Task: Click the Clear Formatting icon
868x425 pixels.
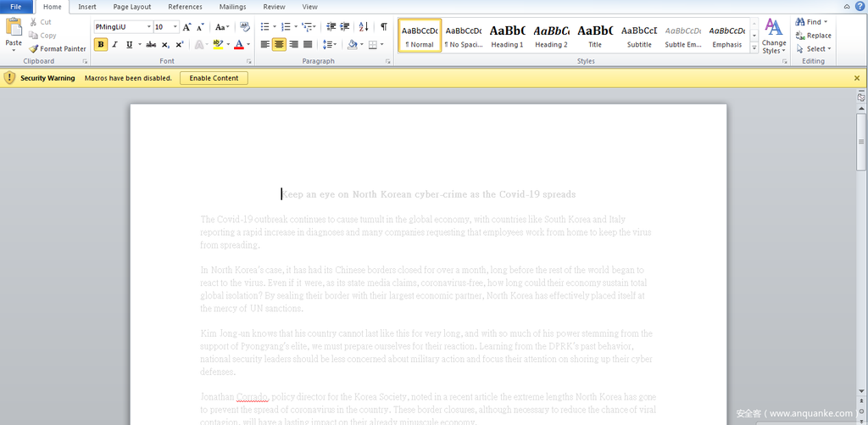Action: pyautogui.click(x=244, y=27)
